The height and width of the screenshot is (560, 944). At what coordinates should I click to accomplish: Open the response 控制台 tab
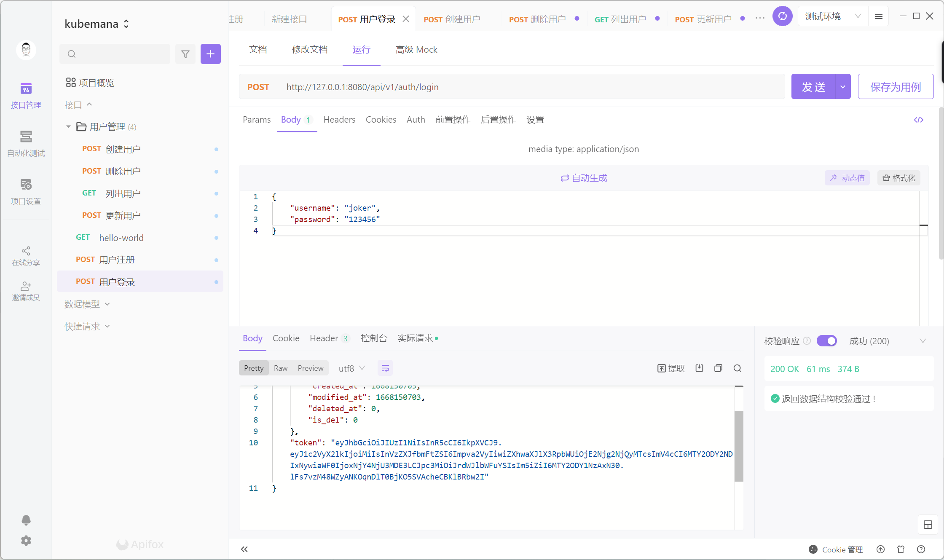point(374,338)
